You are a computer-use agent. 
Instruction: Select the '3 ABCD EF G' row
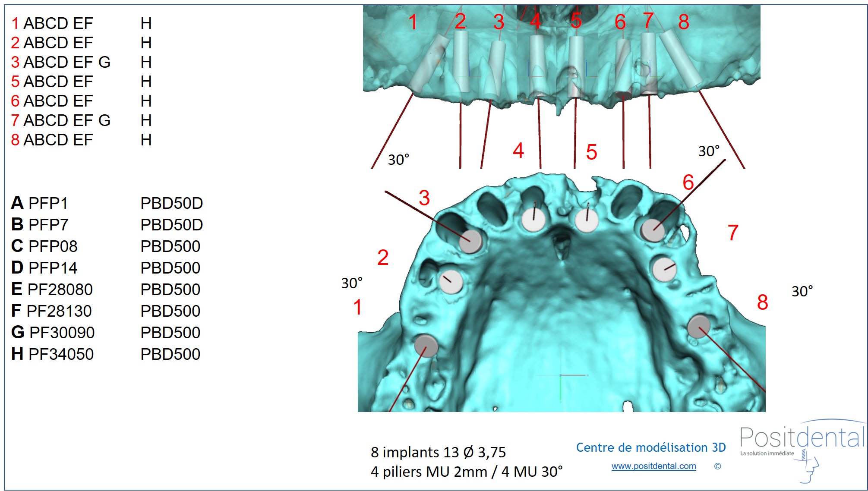click(x=60, y=62)
